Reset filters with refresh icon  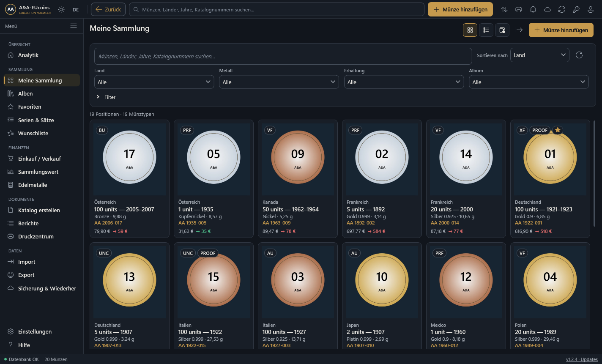pos(579,55)
